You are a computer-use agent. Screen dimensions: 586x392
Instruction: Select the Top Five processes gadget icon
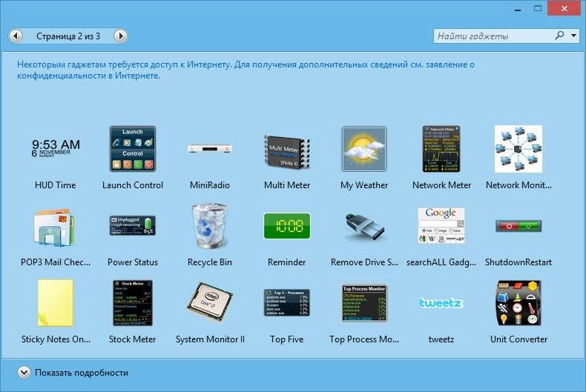pos(287,302)
